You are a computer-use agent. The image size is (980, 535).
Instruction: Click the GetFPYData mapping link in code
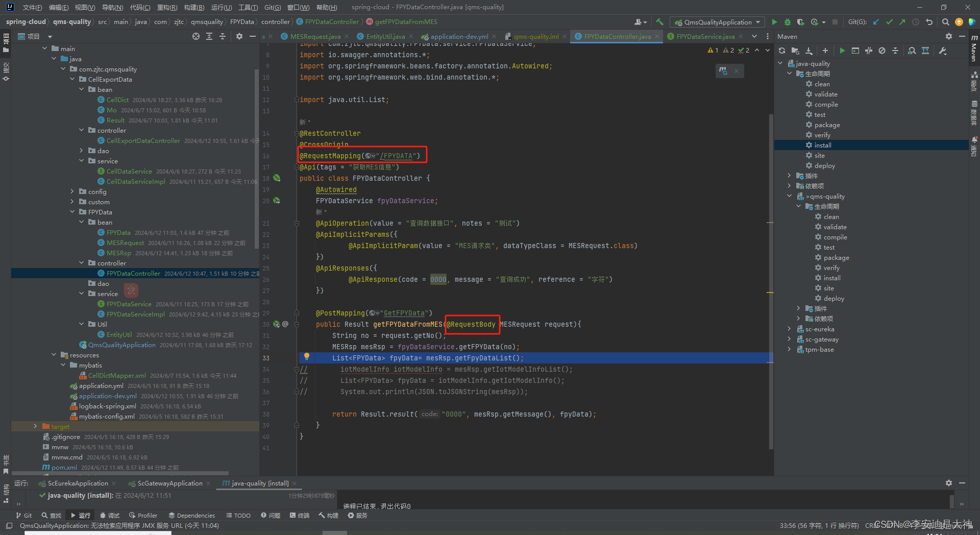(404, 313)
